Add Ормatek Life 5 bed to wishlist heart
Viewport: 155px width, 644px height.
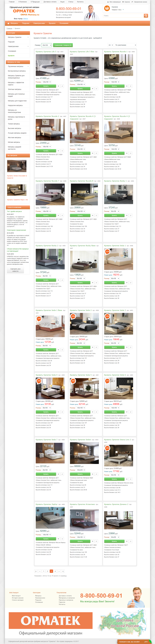click(58, 86)
